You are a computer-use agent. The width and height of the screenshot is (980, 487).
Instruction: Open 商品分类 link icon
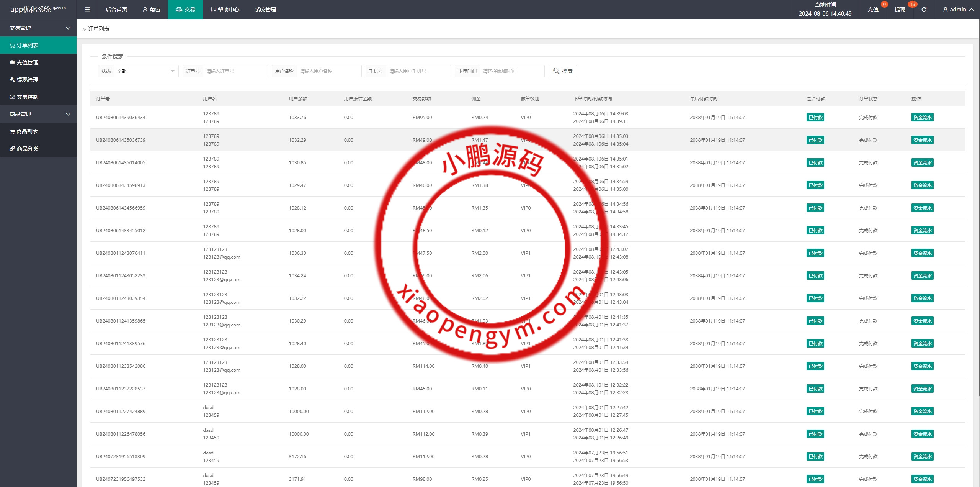(x=12, y=148)
